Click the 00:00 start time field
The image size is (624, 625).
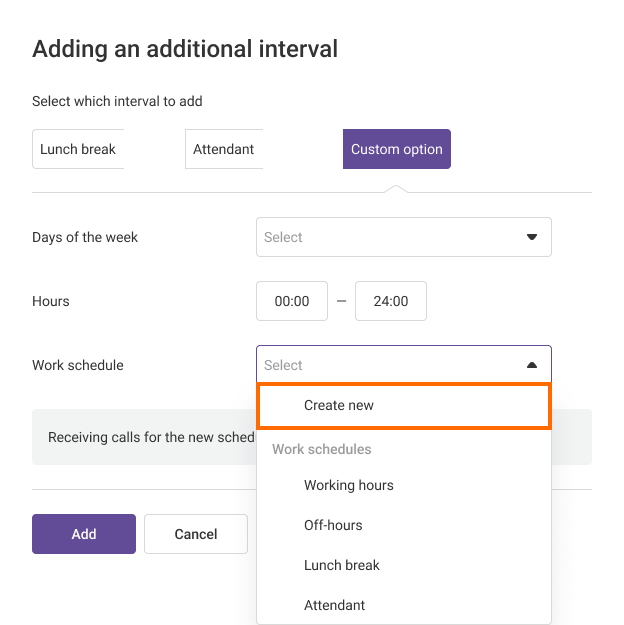(x=292, y=301)
